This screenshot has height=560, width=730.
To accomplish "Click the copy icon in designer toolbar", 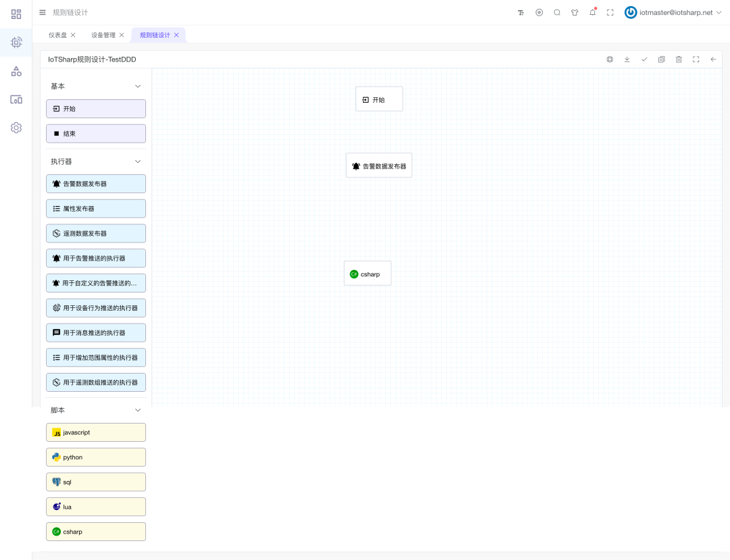I will coord(662,59).
